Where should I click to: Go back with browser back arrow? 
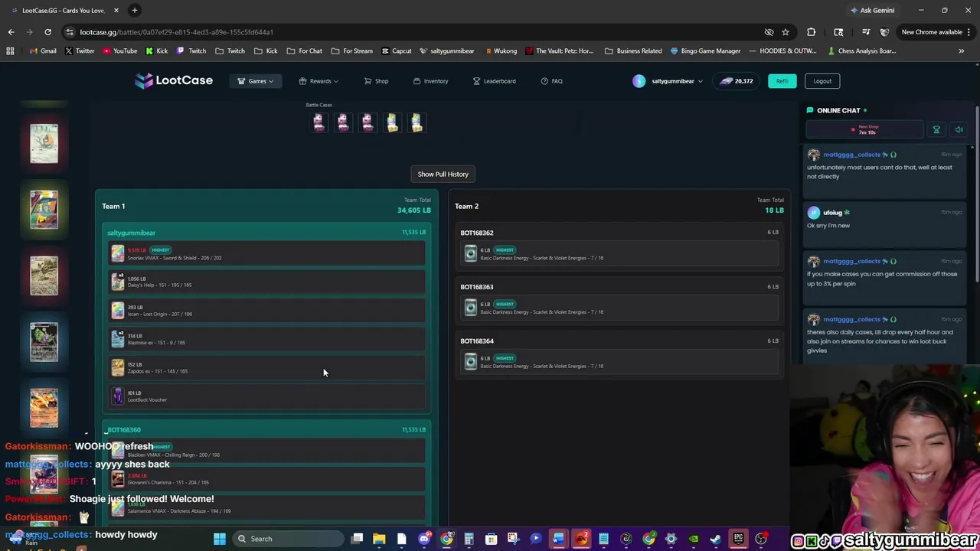point(11,32)
